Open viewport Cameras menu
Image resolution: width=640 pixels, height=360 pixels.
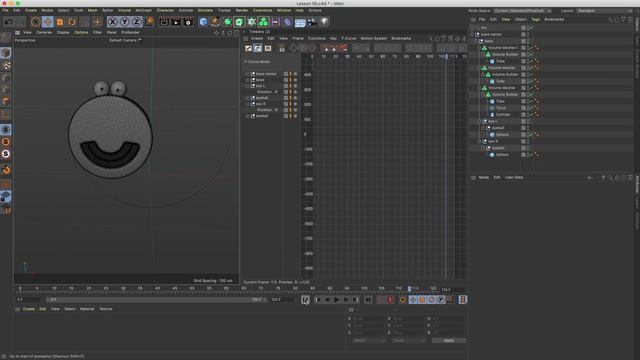pyautogui.click(x=44, y=32)
